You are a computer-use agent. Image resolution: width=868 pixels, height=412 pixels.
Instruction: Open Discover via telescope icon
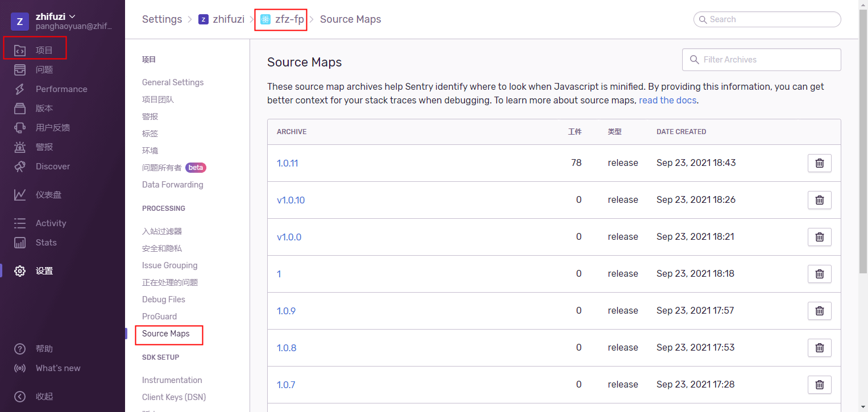pos(20,167)
